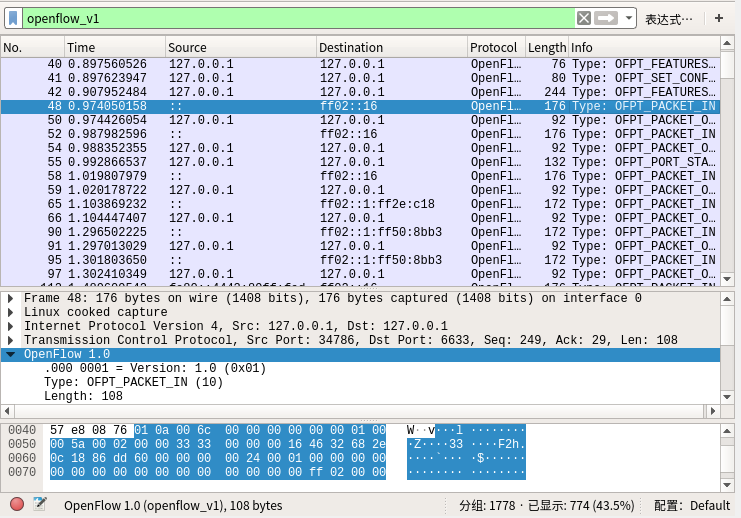Image resolution: width=741 pixels, height=518 pixels.
Task: Select packet 97 at time 1.302410349
Action: tap(360, 274)
